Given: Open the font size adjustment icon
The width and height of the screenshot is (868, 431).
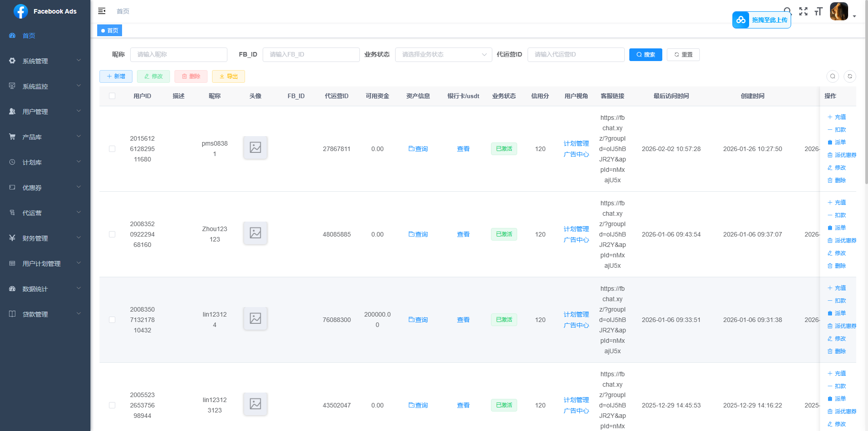Looking at the screenshot, I should click(x=818, y=11).
